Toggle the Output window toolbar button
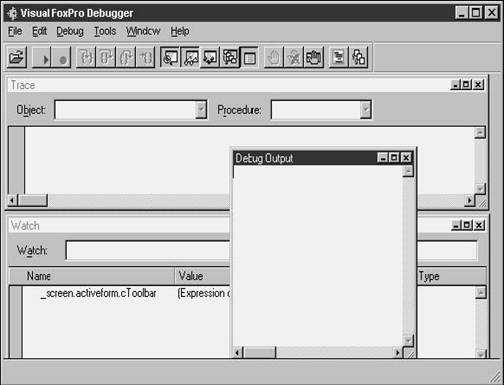The width and height of the screenshot is (504, 385). pyautogui.click(x=249, y=58)
